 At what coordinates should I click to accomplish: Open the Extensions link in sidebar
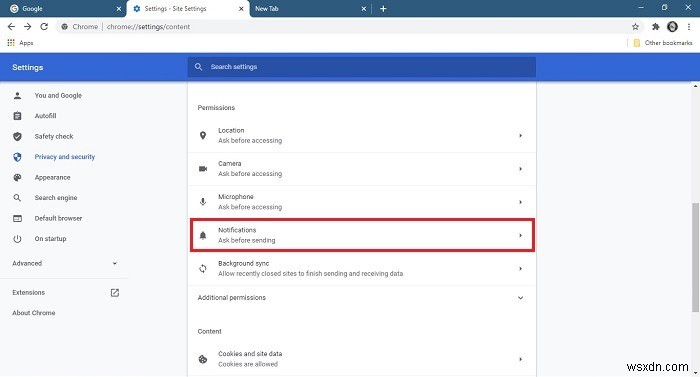point(29,293)
